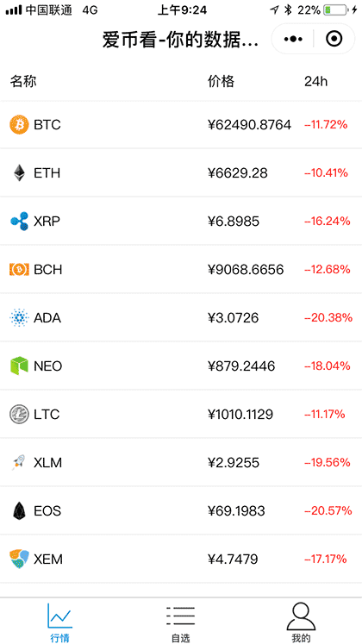Tap the XEM NEM logo icon
The image size is (362, 644).
point(19,560)
